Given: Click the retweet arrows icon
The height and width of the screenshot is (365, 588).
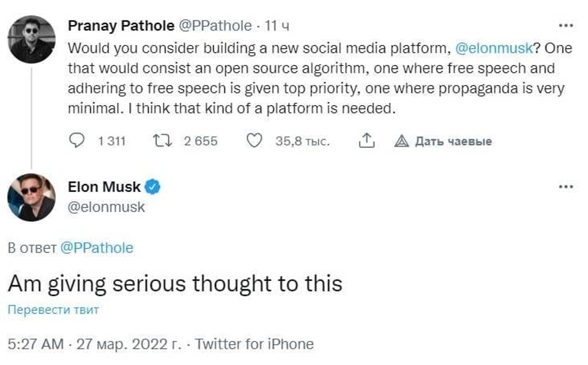Looking at the screenshot, I should click(162, 141).
